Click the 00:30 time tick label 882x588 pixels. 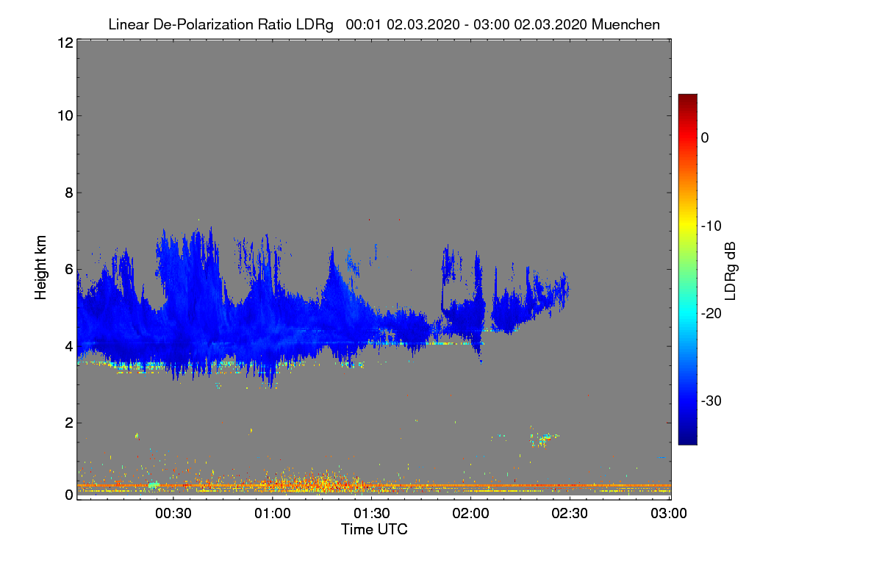[x=173, y=514]
